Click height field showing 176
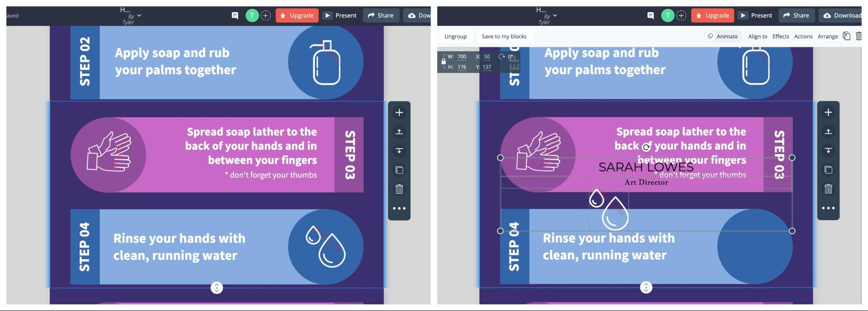 click(462, 67)
